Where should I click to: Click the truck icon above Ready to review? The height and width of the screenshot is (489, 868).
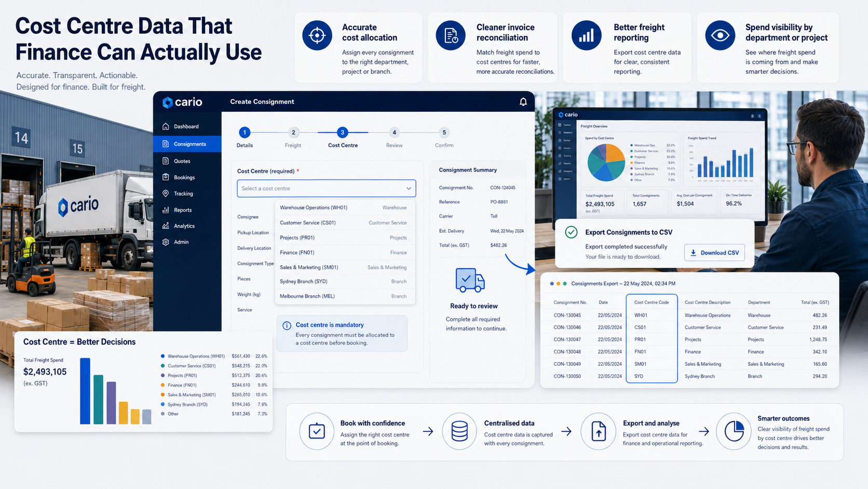tap(470, 280)
